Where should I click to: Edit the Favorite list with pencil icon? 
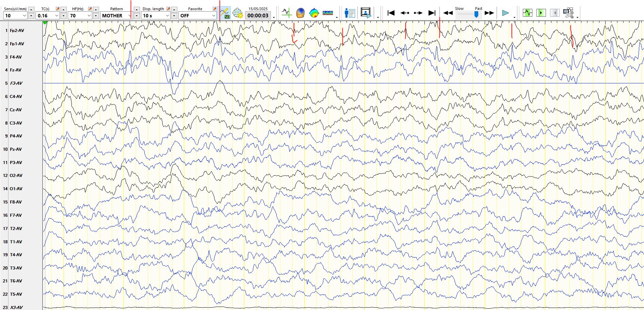(214, 9)
